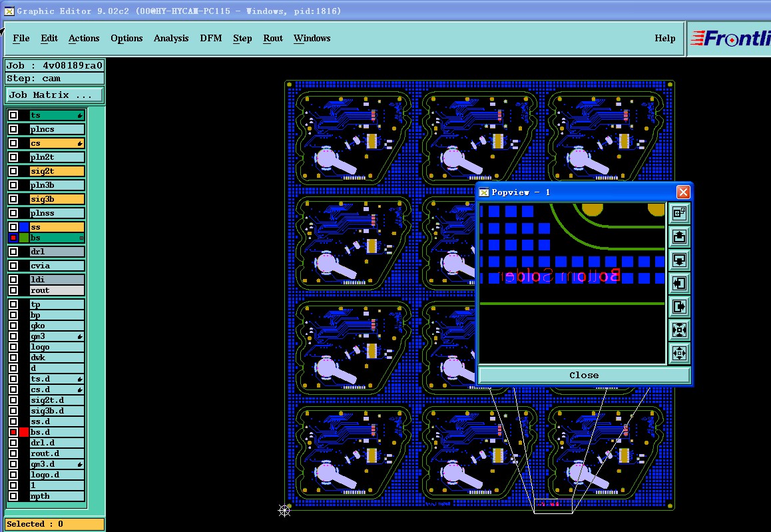Select the dwk layer name
This screenshot has width=771, height=532.
click(57, 358)
